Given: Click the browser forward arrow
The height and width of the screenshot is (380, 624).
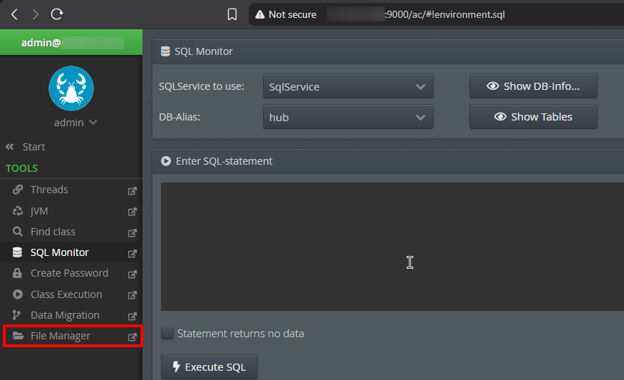Looking at the screenshot, I should click(35, 15).
